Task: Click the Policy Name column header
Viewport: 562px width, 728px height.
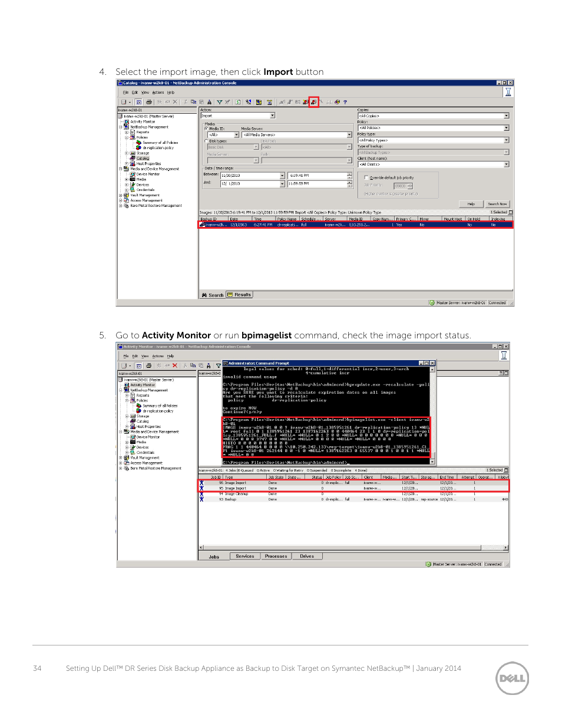Action: (287, 219)
